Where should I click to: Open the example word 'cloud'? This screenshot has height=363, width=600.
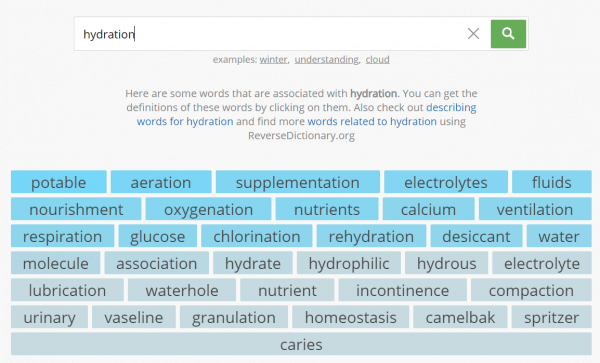(377, 60)
